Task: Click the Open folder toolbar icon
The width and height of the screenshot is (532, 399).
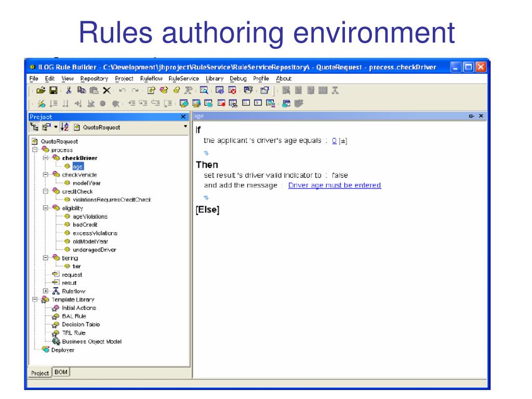Action: [x=41, y=90]
